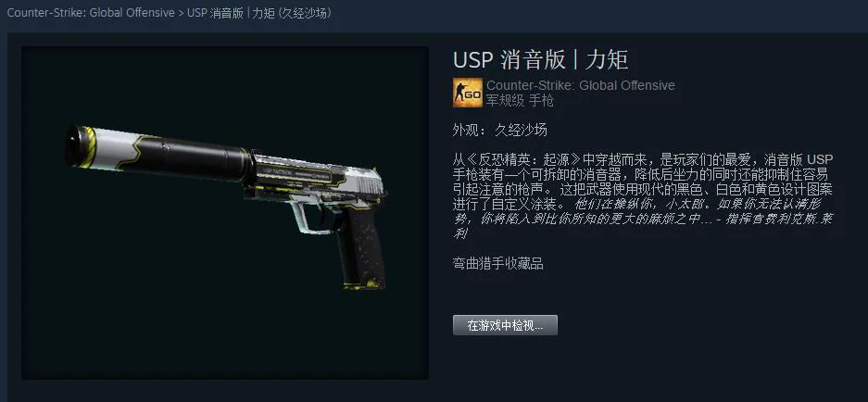Click the 弯曲猎手收藏品 collection label
Screen dimensions: 868x402
[x=497, y=264]
